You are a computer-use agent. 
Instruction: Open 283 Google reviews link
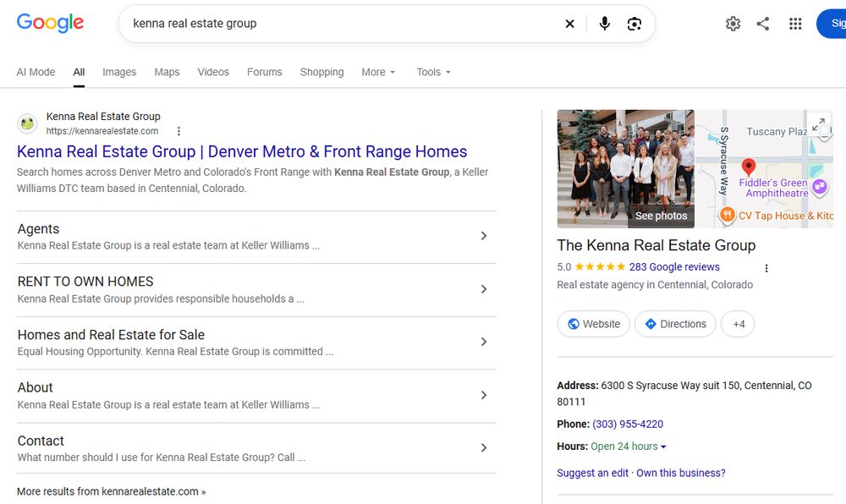point(674,267)
